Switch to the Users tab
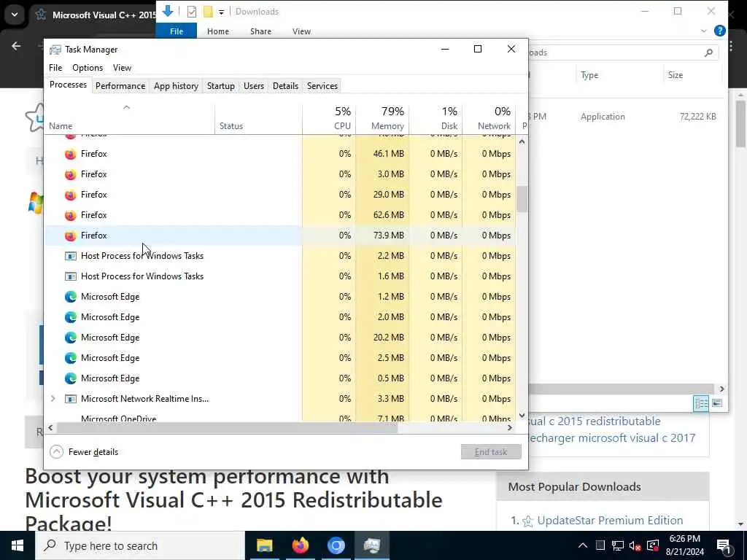Viewport: 747px width, 560px height. pos(253,86)
